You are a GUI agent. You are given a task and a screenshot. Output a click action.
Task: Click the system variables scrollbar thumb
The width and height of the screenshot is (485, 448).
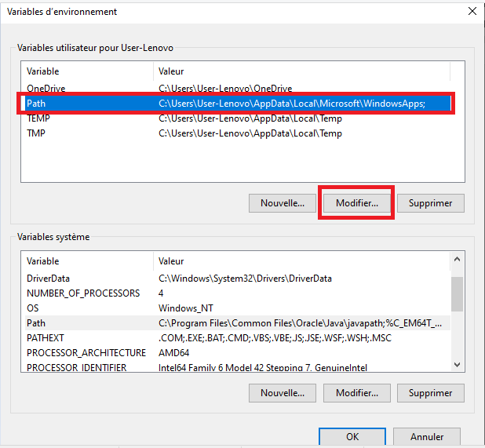point(458,294)
